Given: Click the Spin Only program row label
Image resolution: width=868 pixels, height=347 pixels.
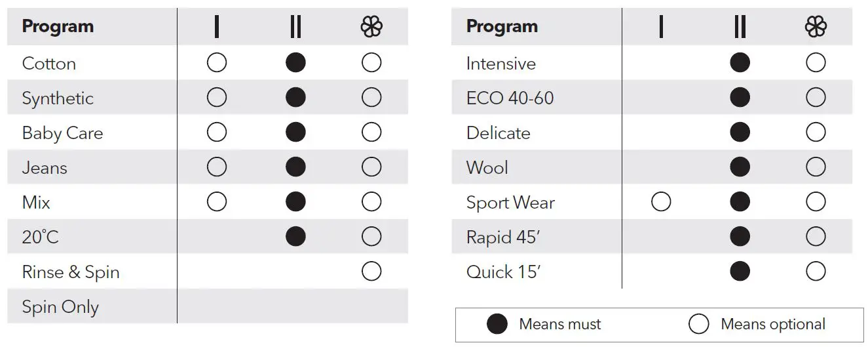Looking at the screenshot, I should pos(60,307).
